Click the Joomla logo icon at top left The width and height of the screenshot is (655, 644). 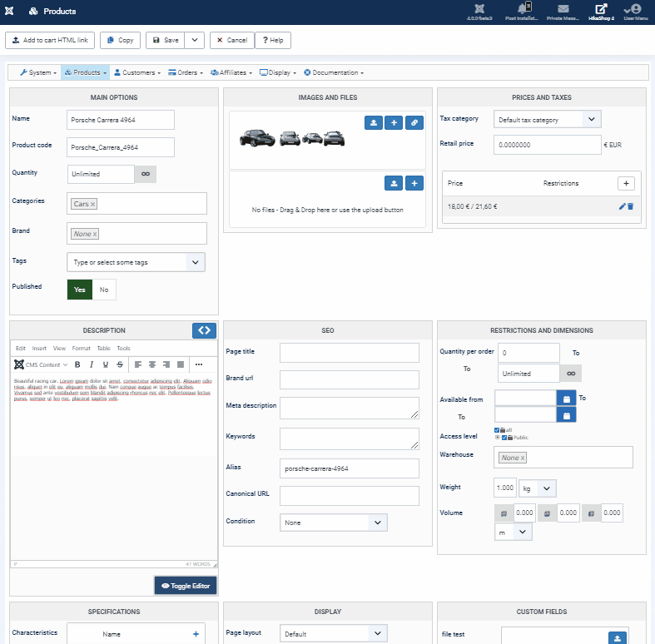(9, 11)
